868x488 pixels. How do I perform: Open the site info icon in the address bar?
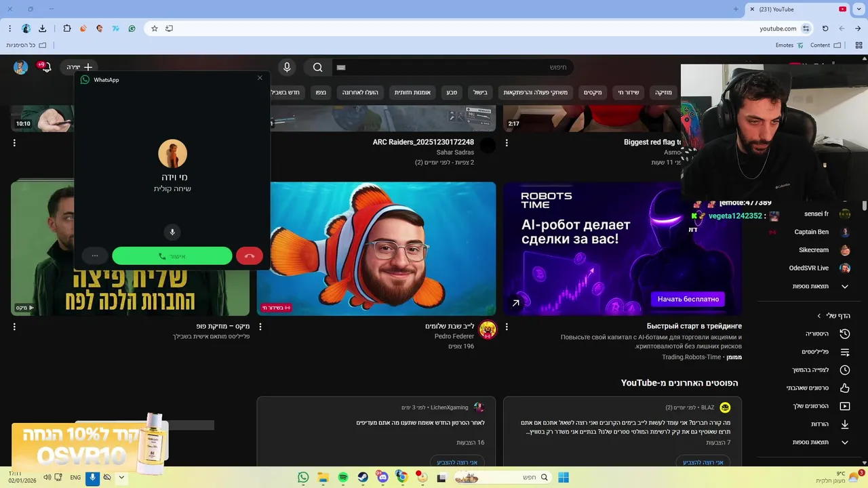[x=806, y=28]
